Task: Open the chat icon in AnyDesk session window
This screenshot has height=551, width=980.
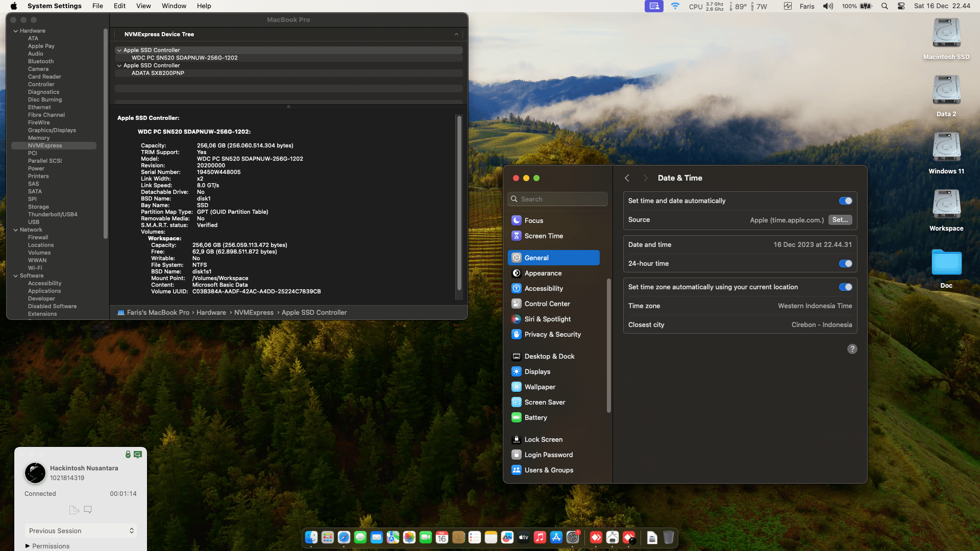Action: click(87, 509)
